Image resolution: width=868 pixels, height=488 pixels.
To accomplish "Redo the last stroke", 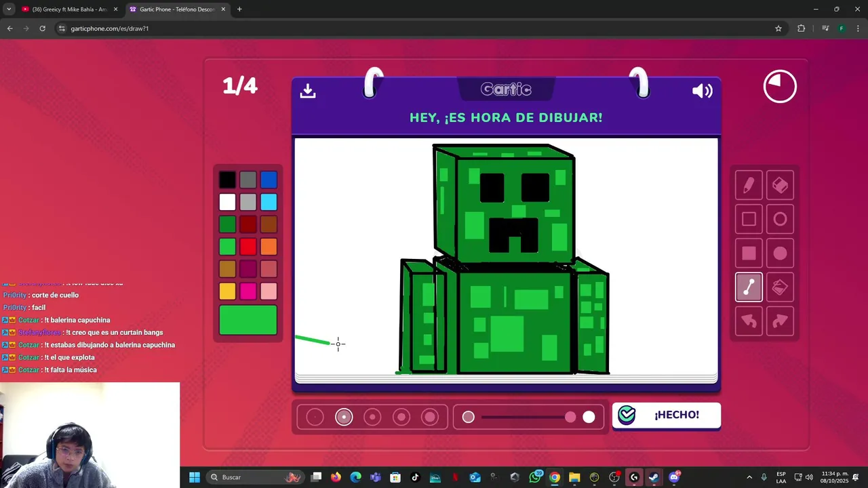I will (x=780, y=321).
